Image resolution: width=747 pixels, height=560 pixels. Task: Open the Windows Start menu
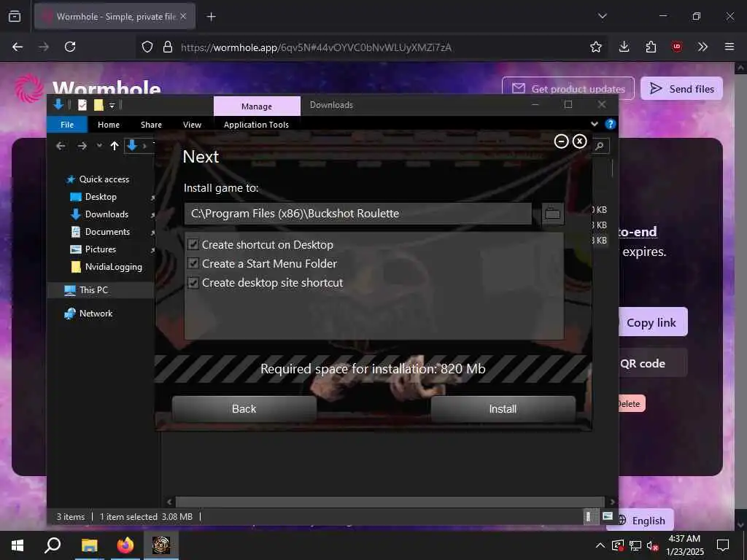point(18,545)
